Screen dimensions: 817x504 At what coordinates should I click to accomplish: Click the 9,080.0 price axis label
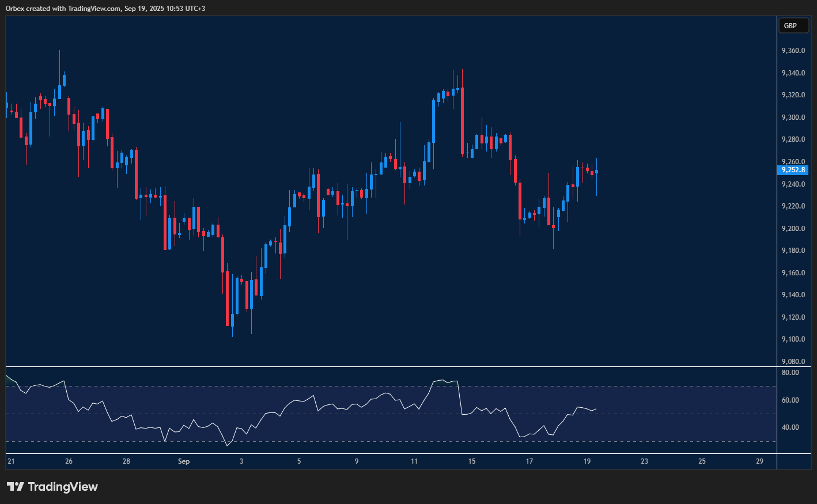[793, 362]
